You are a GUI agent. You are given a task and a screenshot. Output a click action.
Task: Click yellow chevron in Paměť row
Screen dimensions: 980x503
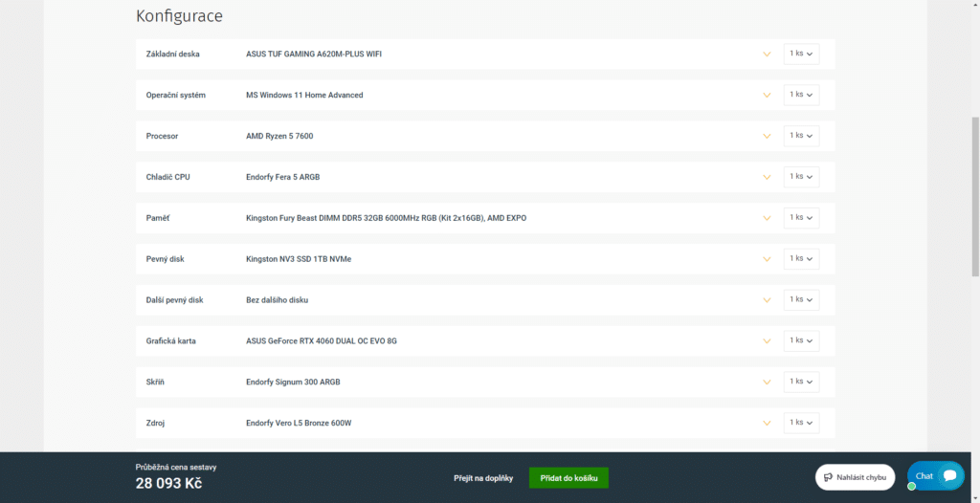tap(767, 218)
